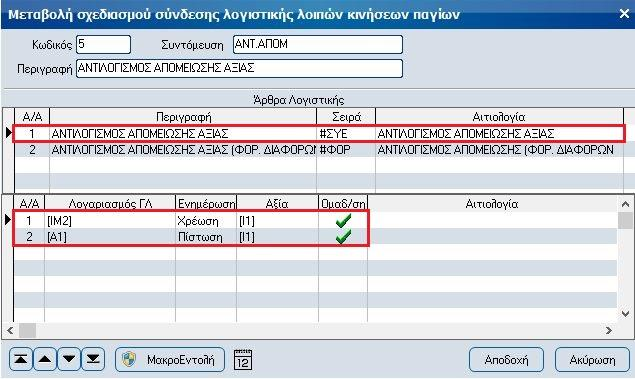
Task: Move to first record arrow button
Action: coord(21,359)
